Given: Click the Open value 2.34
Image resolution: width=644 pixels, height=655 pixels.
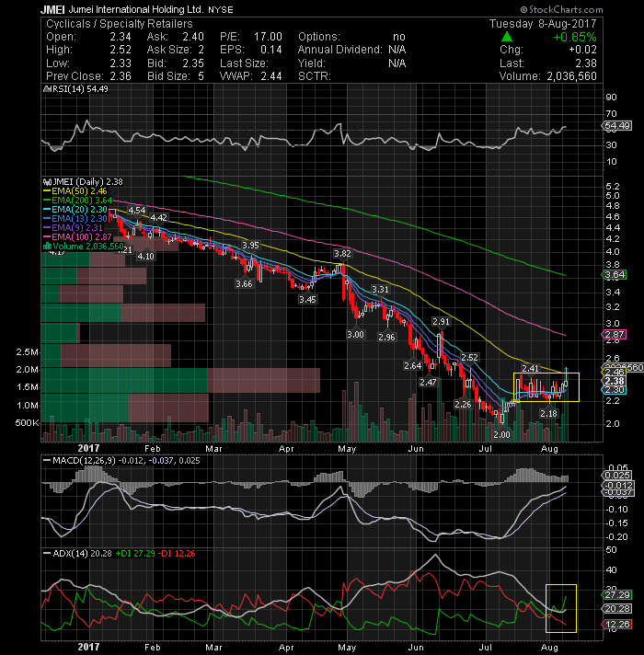Looking at the screenshot, I should click(x=121, y=37).
